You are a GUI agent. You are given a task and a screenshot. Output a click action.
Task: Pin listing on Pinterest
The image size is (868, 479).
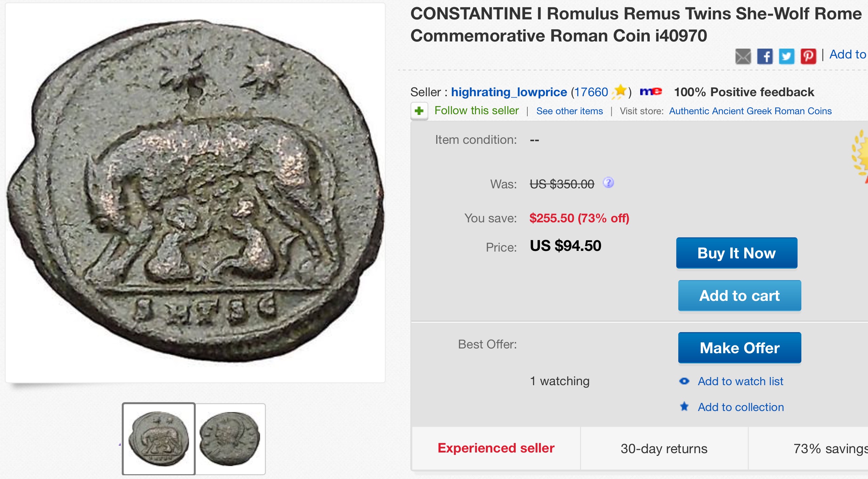(x=808, y=56)
